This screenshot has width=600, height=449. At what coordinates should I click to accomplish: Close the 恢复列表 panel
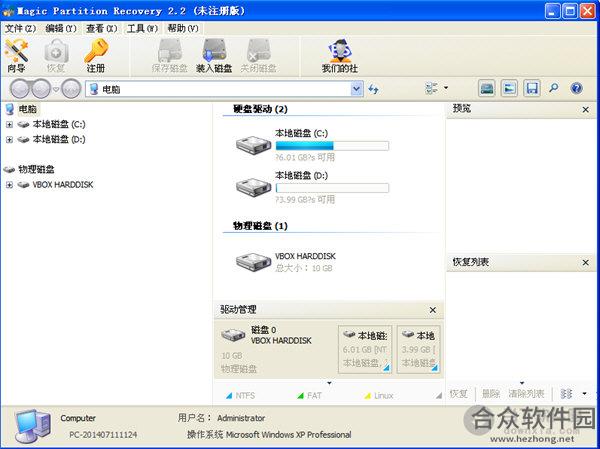[x=585, y=263]
